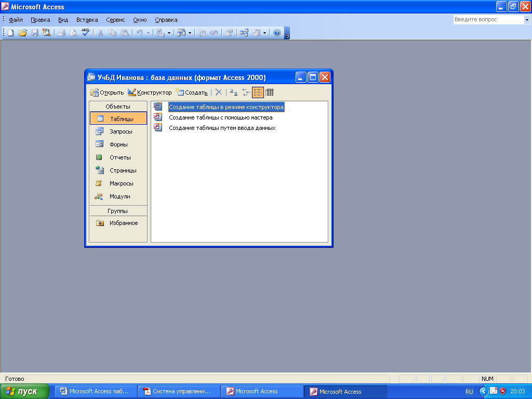Click the New database toolbar icon
The image size is (532, 399).
pyautogui.click(x=11, y=33)
